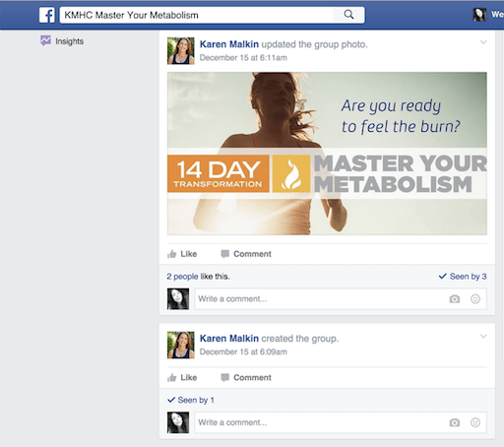Attach photo in created-group post comment box

[x=455, y=422]
